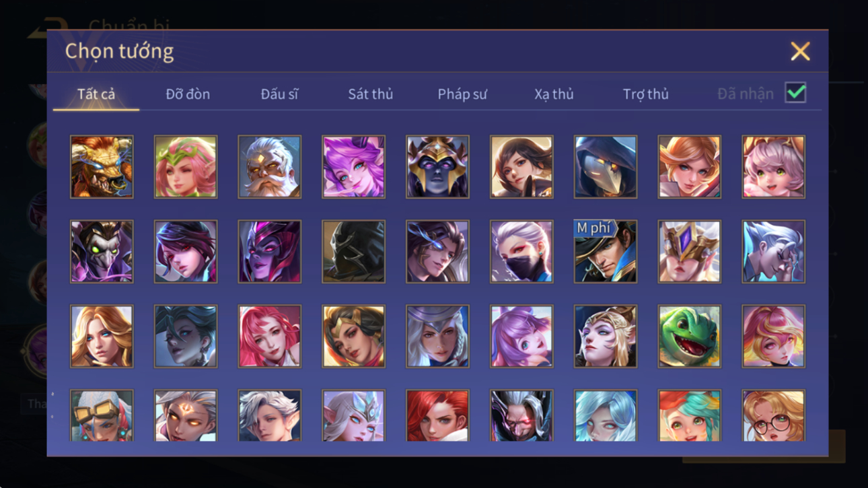Go to the Xạ thủ tab
Viewport: 868px width, 488px height.
pyautogui.click(x=554, y=94)
